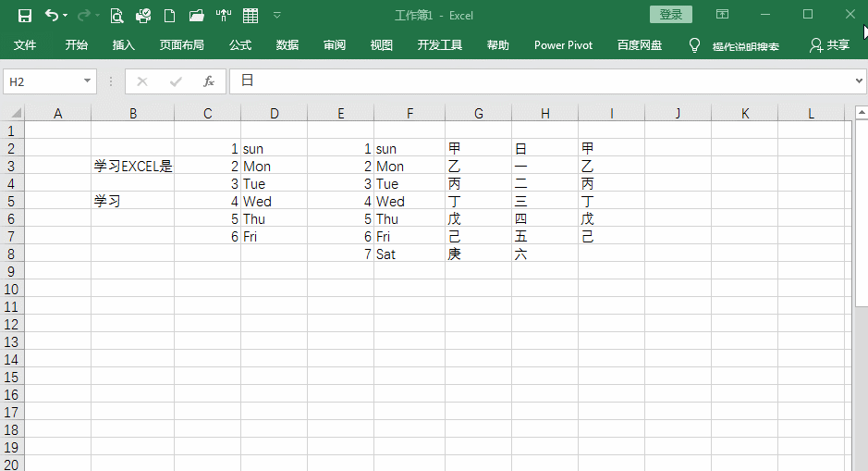Open the Undo history dropdown arrow
The height and width of the screenshot is (471, 868).
pyautogui.click(x=66, y=16)
